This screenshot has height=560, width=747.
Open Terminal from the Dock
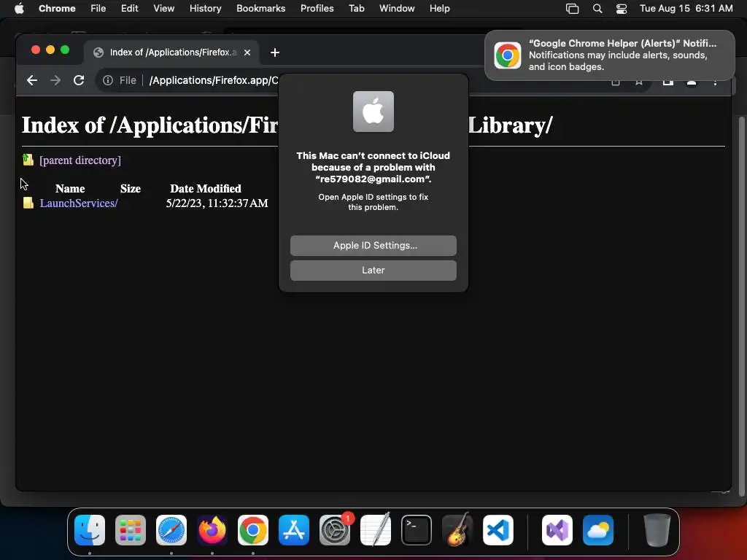pos(417,530)
